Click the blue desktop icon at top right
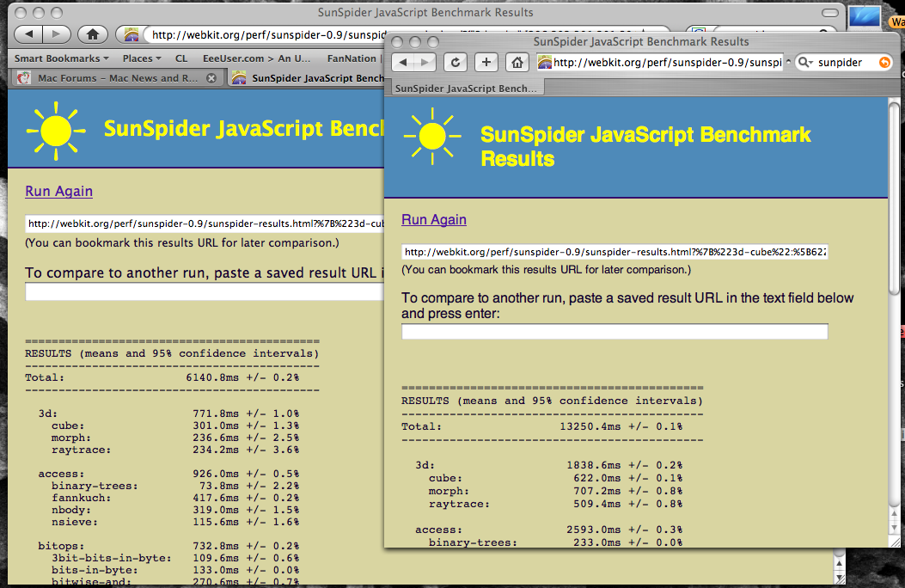Viewport: 905px width, 588px height. tap(864, 15)
